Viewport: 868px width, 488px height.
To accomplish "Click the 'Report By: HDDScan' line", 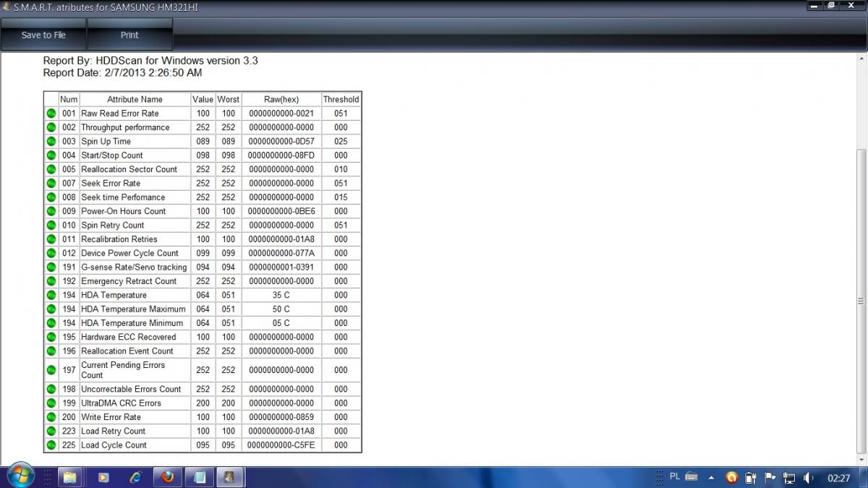I will [x=150, y=61].
